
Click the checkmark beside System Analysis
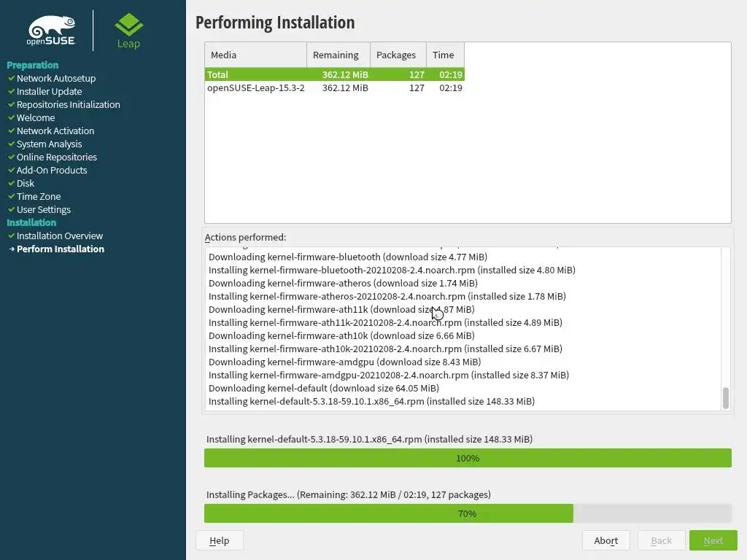tap(12, 144)
